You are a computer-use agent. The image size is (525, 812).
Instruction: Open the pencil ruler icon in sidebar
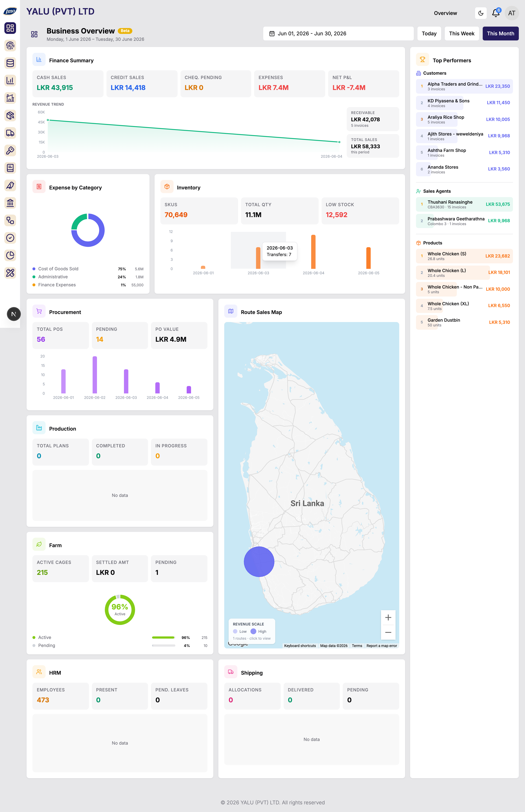pyautogui.click(x=10, y=273)
